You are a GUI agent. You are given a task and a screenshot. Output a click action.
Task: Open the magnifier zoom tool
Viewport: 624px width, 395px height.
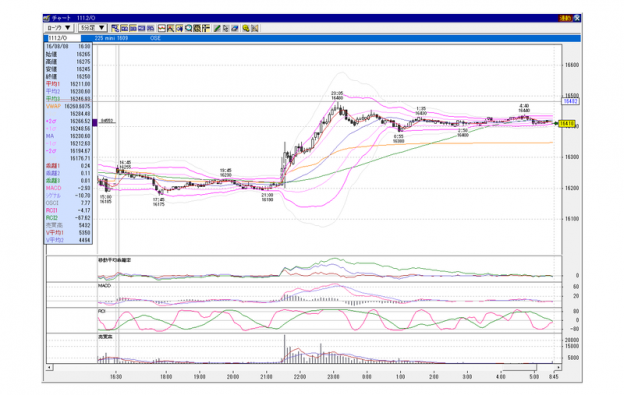[x=189, y=28]
